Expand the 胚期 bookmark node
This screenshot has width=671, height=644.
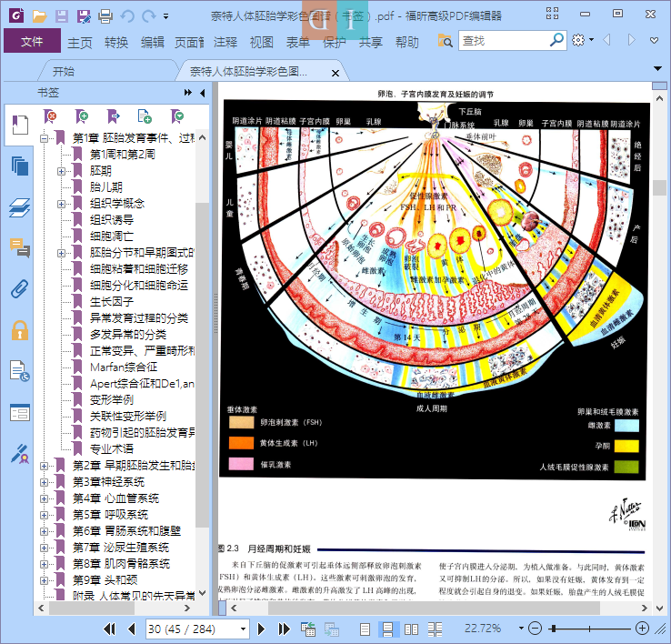(x=61, y=171)
